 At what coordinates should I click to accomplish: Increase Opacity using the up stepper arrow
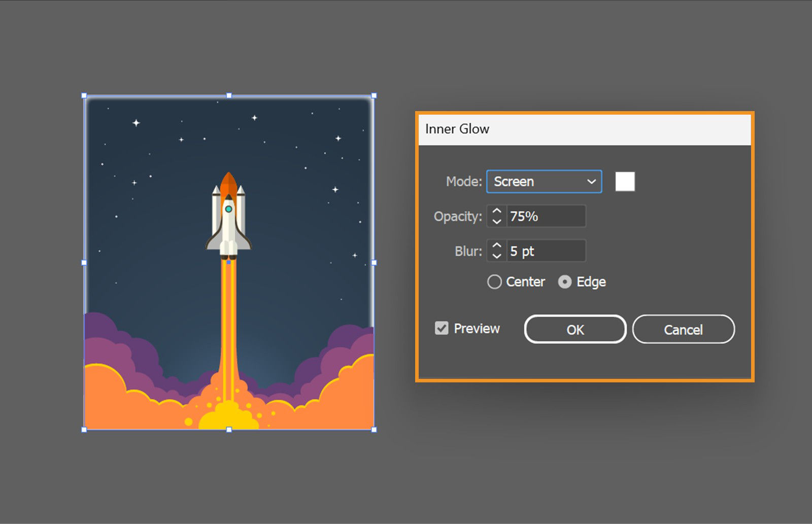pos(497,211)
